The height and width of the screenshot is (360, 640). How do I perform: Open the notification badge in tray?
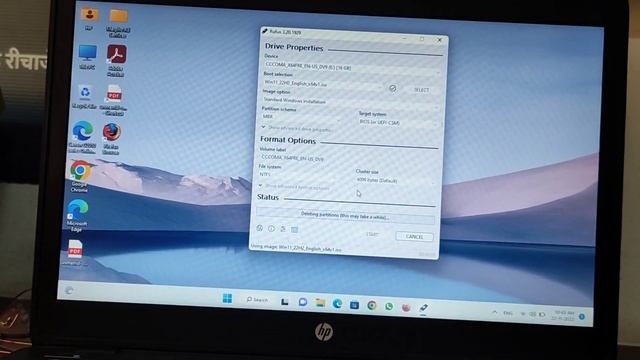[582, 316]
